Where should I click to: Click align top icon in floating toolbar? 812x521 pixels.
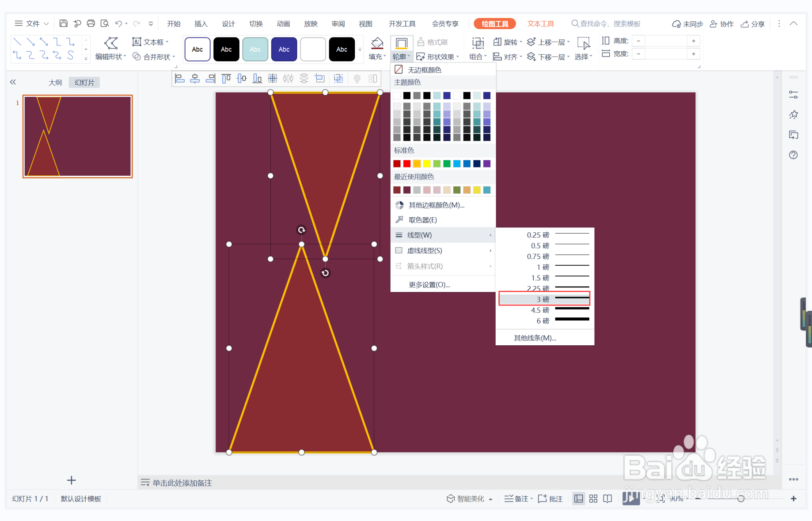pos(226,78)
